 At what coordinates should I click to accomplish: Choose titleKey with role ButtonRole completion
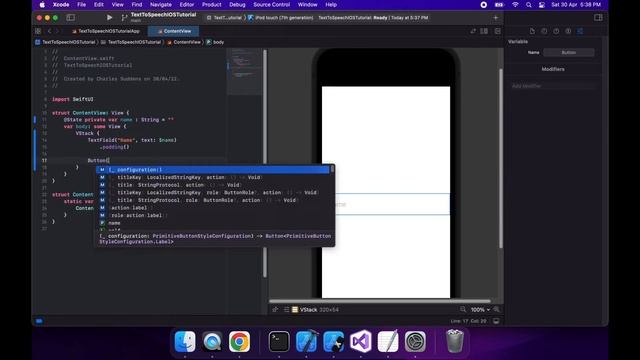tap(213, 193)
